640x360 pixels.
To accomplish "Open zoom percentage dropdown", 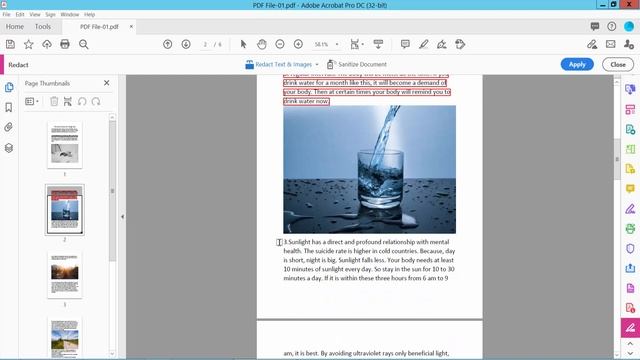I will click(x=337, y=44).
